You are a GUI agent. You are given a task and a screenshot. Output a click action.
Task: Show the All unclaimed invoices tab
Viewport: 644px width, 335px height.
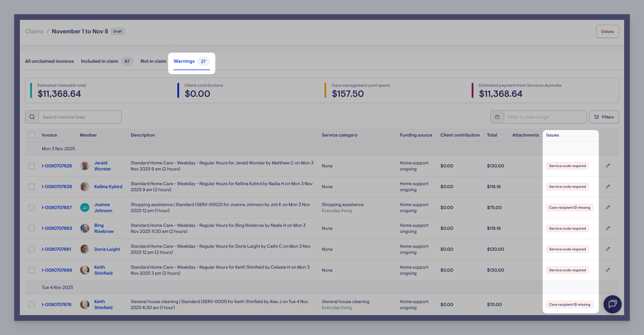[x=49, y=61]
